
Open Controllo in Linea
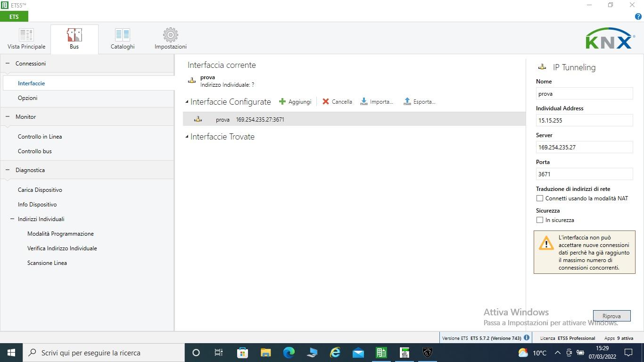[x=40, y=136]
